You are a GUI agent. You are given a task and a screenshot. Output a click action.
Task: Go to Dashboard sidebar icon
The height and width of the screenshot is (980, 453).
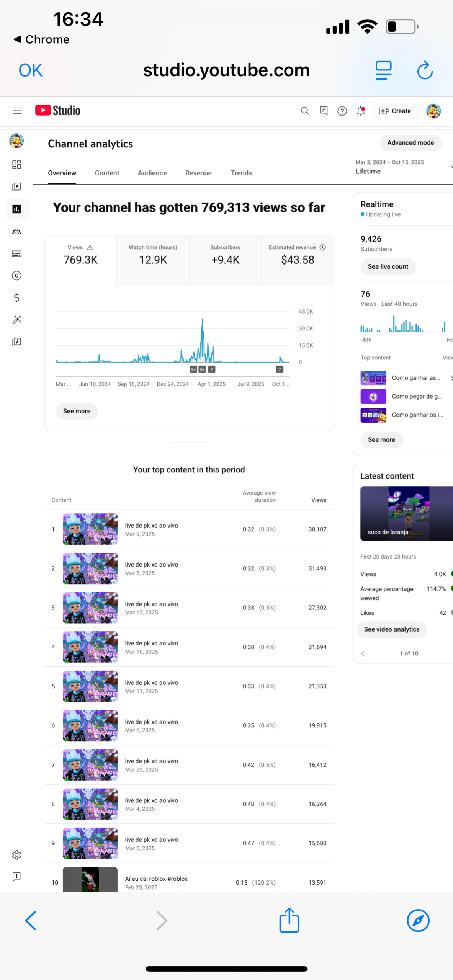(x=16, y=165)
